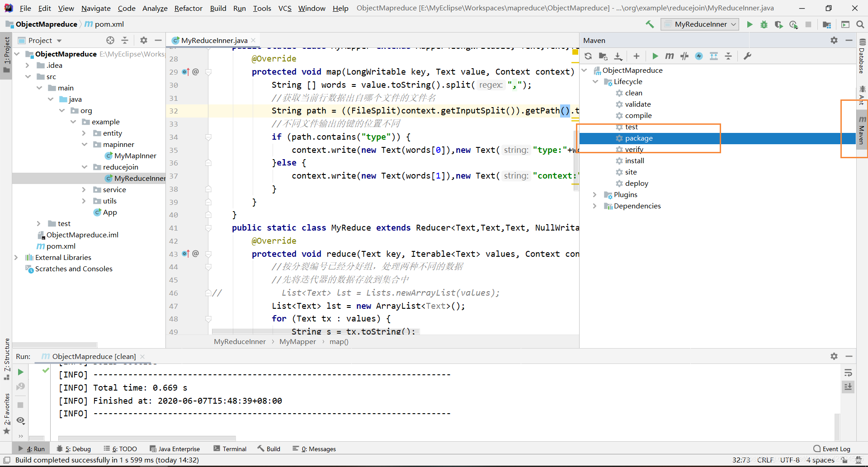Screen dimensions: 868x467
Task: Open the Analyze menu
Action: click(155, 8)
